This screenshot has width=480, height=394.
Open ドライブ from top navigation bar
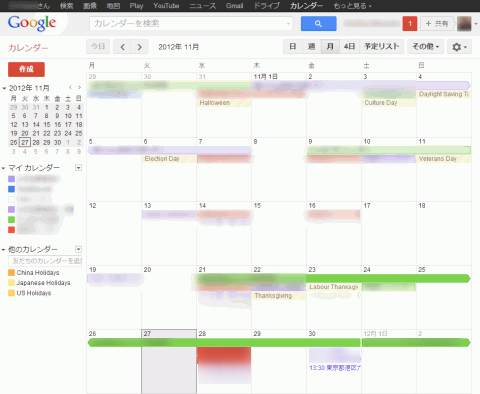(267, 6)
